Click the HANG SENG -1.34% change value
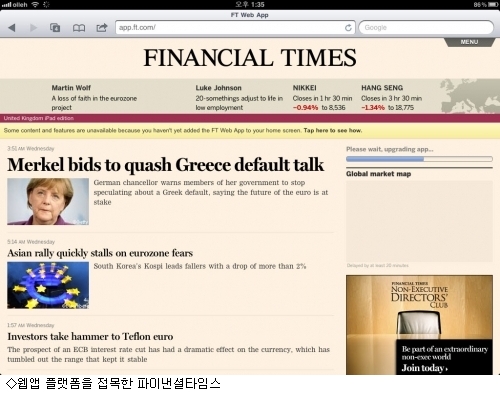Image resolution: width=500 pixels, height=395 pixels. pos(373,108)
